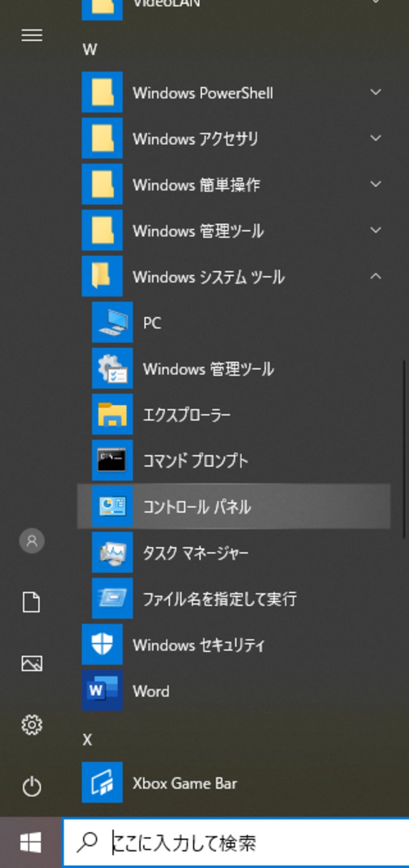This screenshot has height=868, width=409.
Task: Click the Windows システム ツール folder icon
Action: (x=102, y=276)
